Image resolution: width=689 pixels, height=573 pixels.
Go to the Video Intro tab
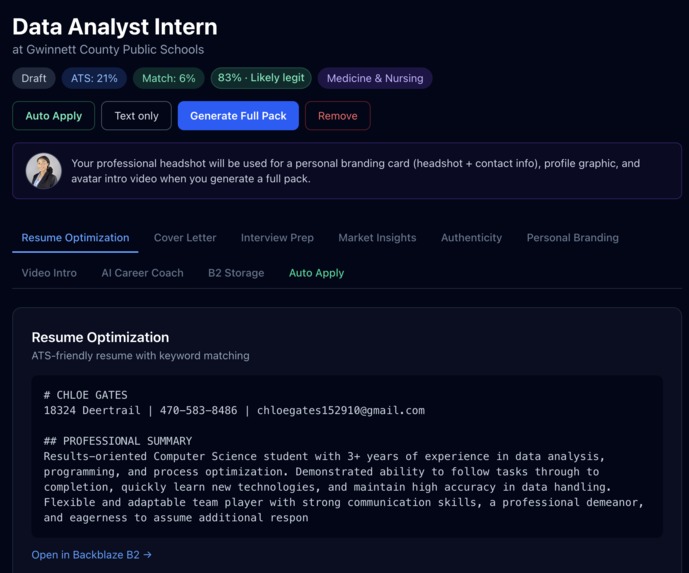coord(49,273)
